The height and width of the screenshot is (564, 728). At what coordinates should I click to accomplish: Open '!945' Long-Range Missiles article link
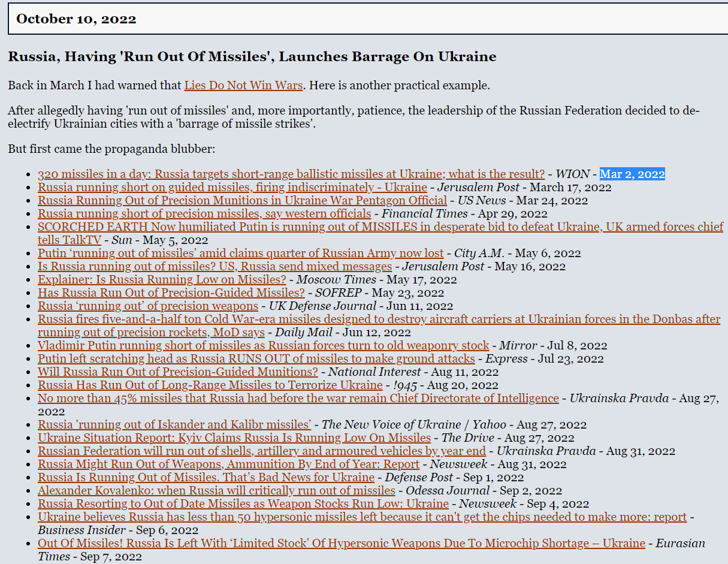coord(210,385)
